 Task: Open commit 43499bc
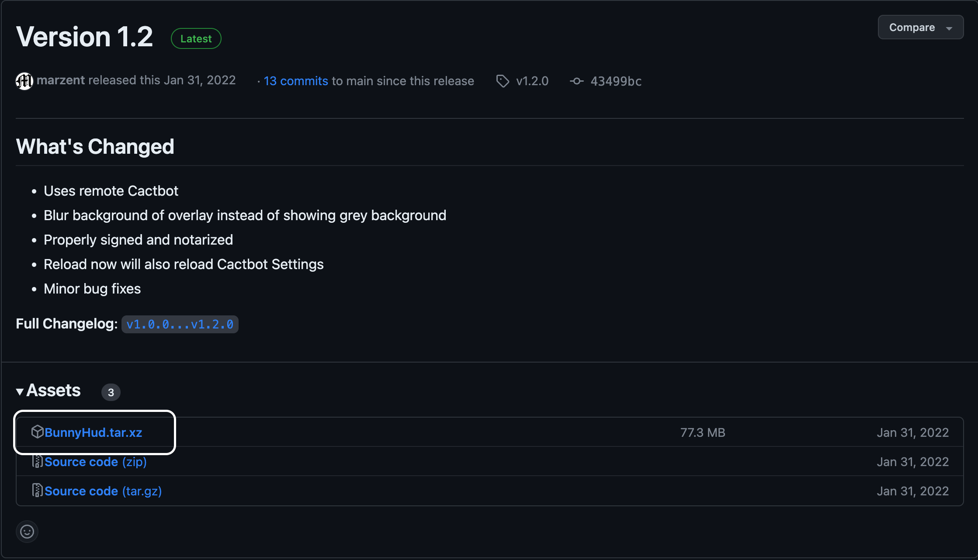[x=616, y=81]
